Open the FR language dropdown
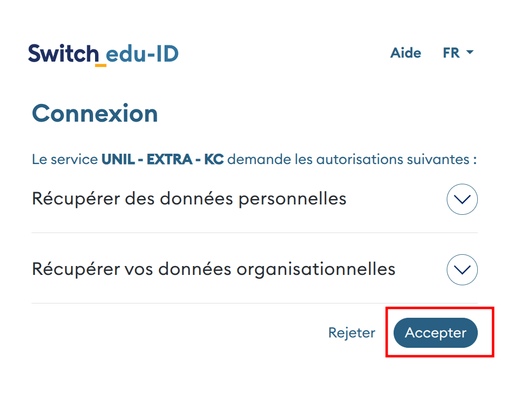532x403 pixels. click(458, 53)
